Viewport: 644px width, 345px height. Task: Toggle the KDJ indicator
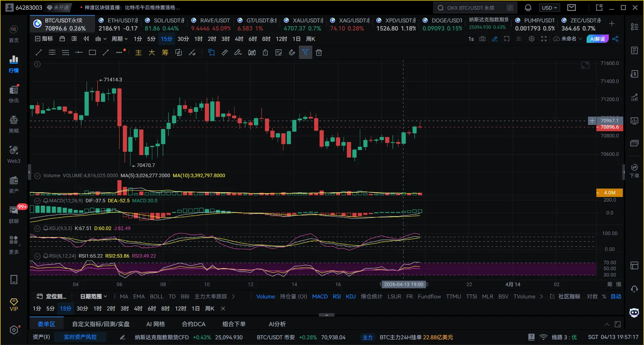pyautogui.click(x=351, y=296)
